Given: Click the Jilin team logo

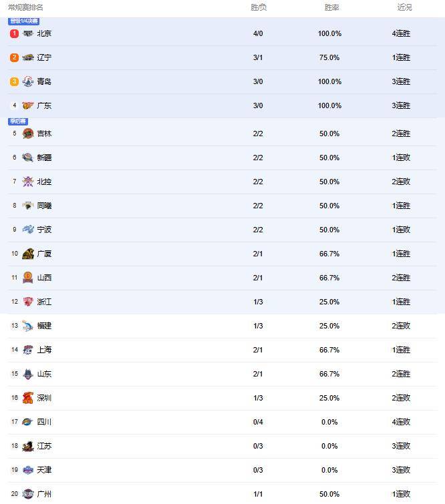Looking at the screenshot, I should pyautogui.click(x=27, y=134).
